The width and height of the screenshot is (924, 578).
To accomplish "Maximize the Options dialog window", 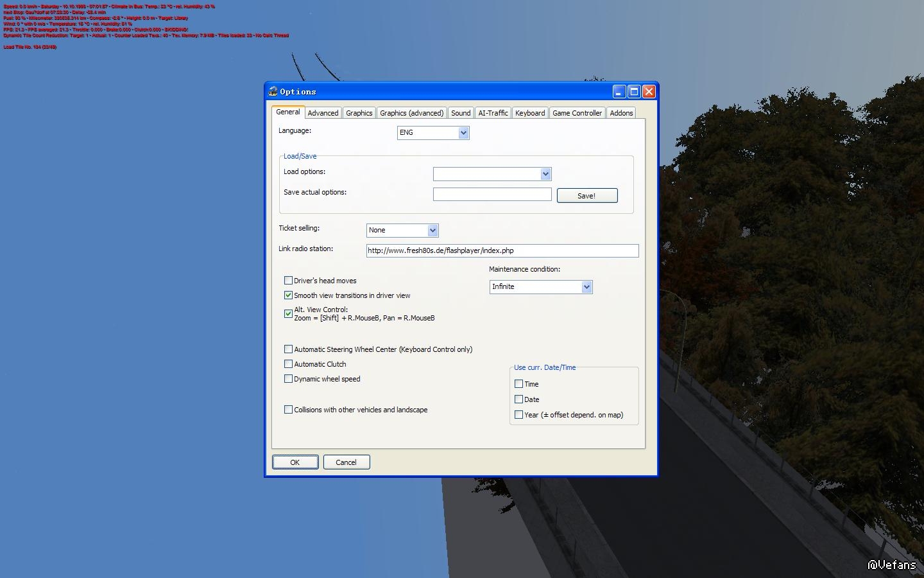I will (634, 91).
